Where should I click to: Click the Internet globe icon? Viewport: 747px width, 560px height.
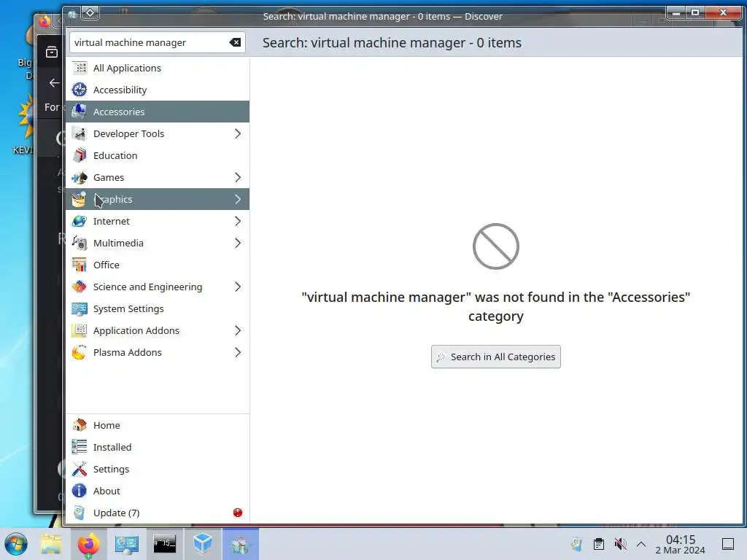pyautogui.click(x=80, y=222)
